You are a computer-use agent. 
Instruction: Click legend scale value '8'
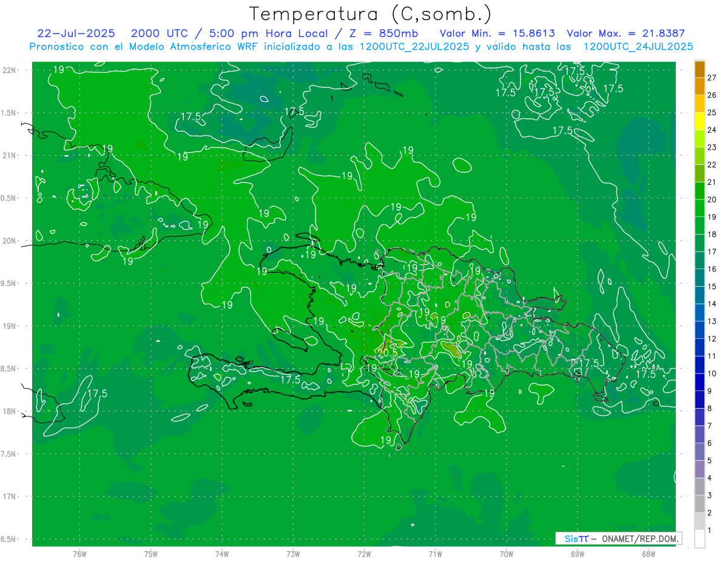[710, 409]
